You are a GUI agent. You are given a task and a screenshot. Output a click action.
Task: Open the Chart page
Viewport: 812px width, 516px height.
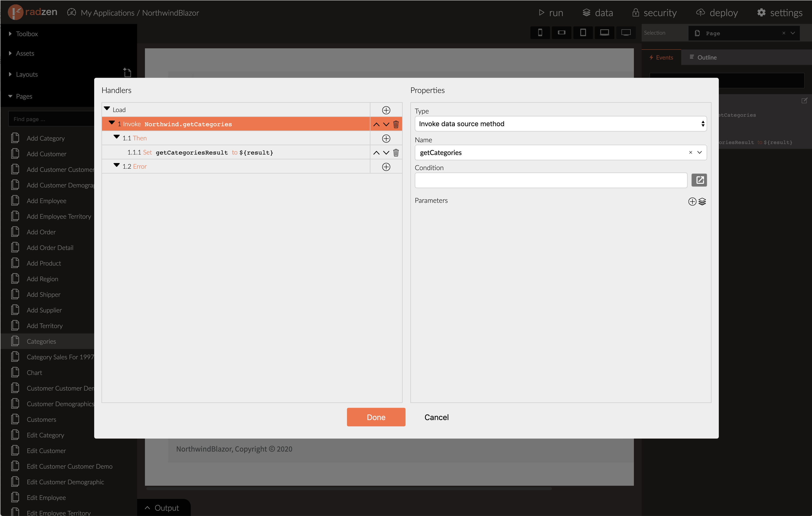point(34,373)
